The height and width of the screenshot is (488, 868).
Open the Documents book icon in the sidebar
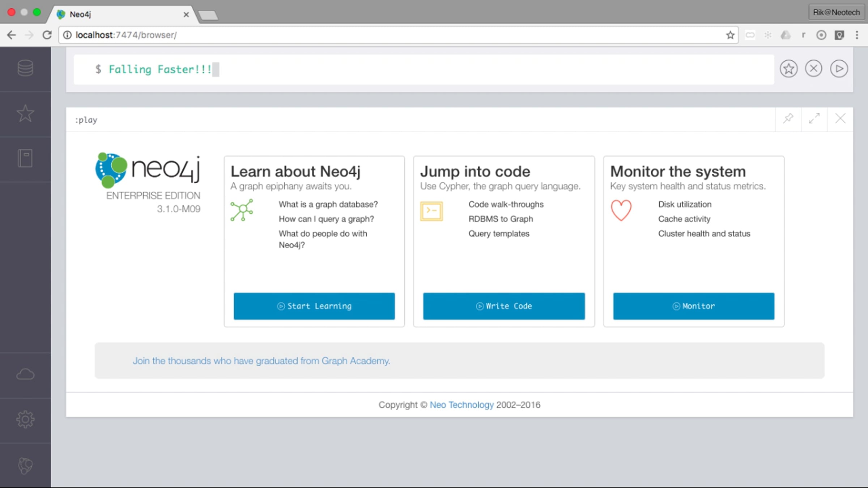[25, 158]
